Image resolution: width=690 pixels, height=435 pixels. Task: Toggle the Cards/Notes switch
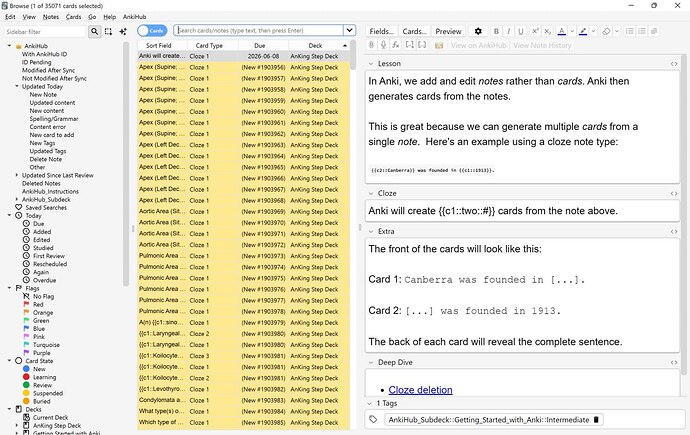[x=152, y=31]
